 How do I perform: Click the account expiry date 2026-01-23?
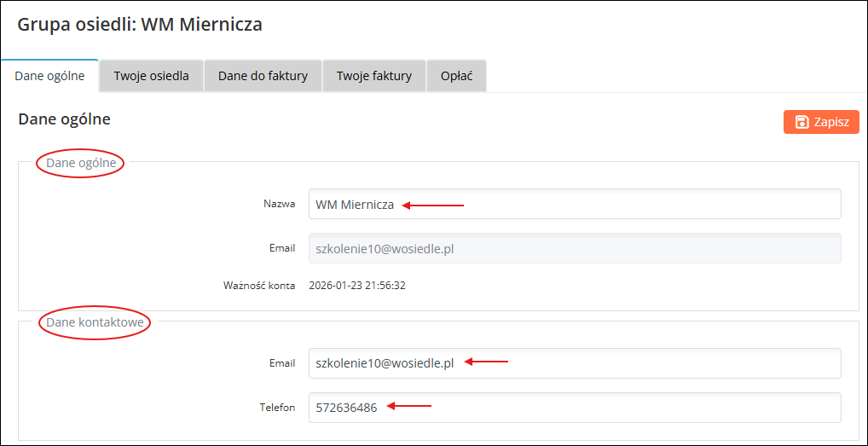pos(357,286)
